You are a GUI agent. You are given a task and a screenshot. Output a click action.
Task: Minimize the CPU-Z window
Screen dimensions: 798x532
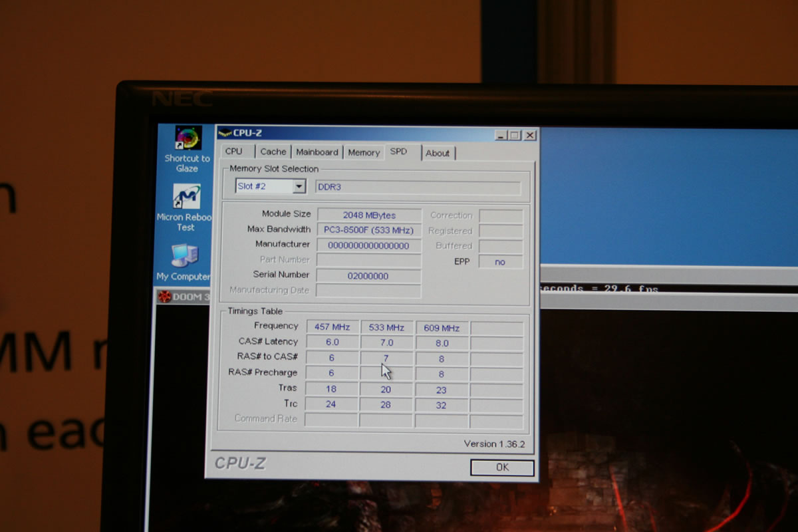pyautogui.click(x=501, y=135)
